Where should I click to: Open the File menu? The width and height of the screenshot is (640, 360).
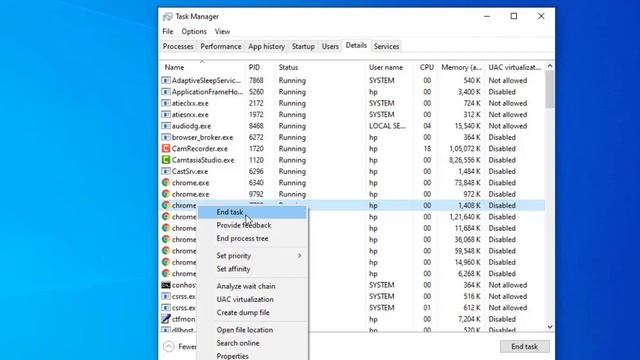[168, 31]
